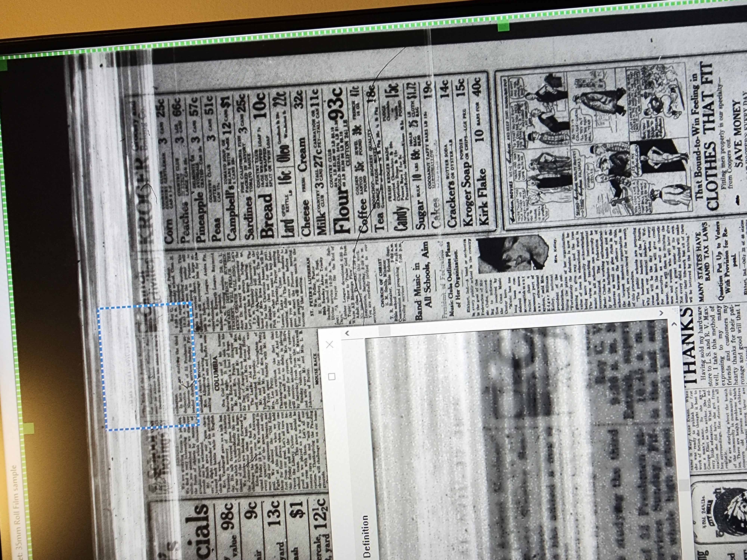Select green handle on crop frame's long edge
The width and height of the screenshot is (747, 560).
click(503, 26)
